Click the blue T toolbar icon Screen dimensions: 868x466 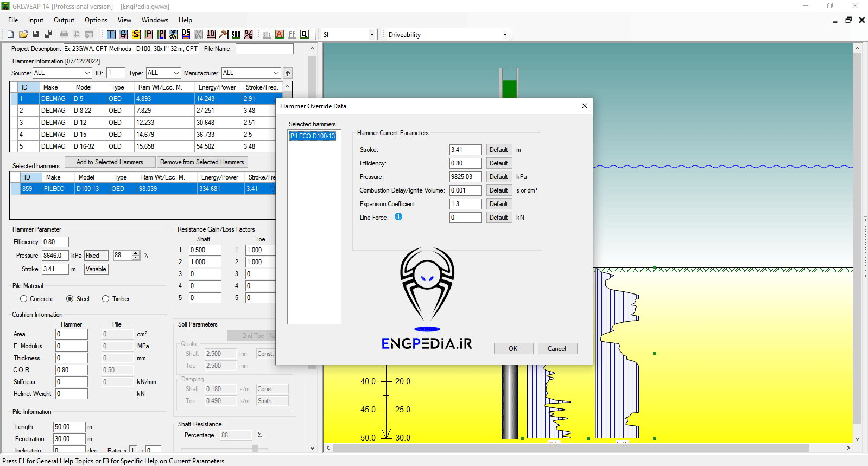pyautogui.click(x=111, y=34)
